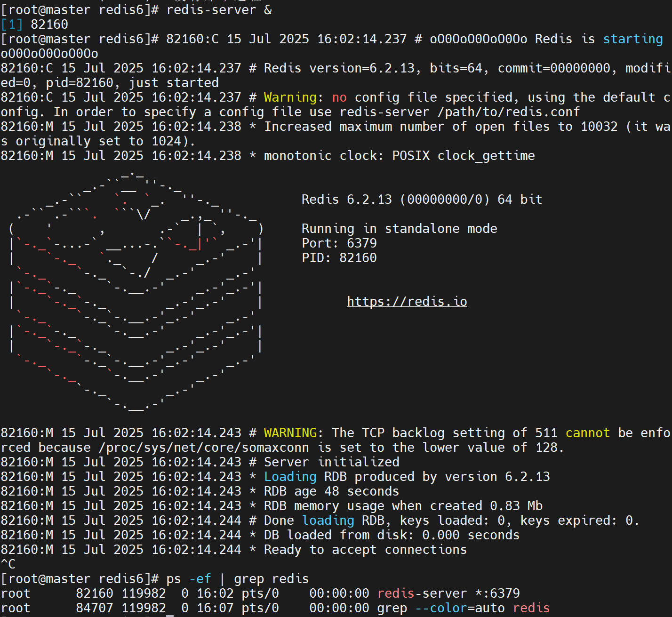
Task: Click the '/proc/sys/net/core/somaxconn' path text
Action: [x=204, y=448]
